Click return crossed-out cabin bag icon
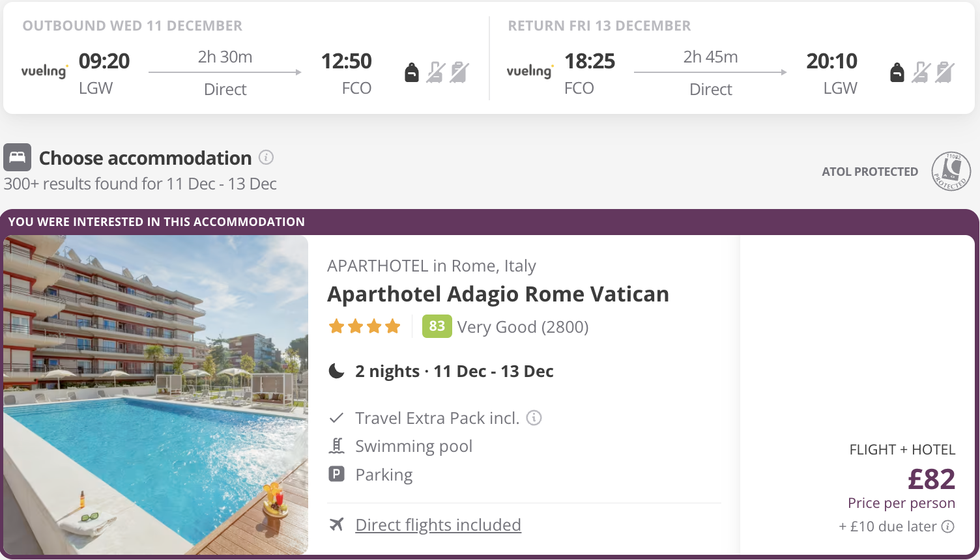The width and height of the screenshot is (980, 560). [921, 72]
